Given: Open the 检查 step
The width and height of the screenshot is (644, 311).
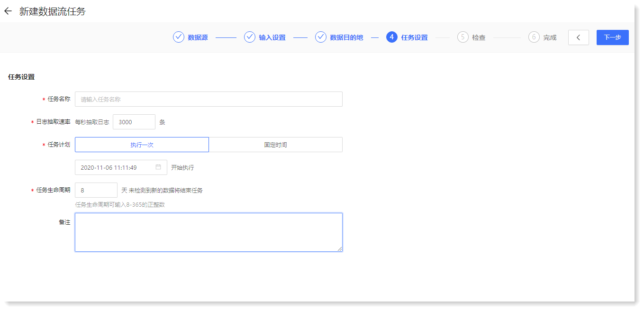Looking at the screenshot, I should pos(479,37).
